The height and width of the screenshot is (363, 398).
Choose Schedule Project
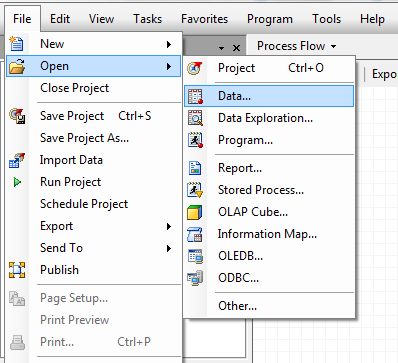pos(94,204)
